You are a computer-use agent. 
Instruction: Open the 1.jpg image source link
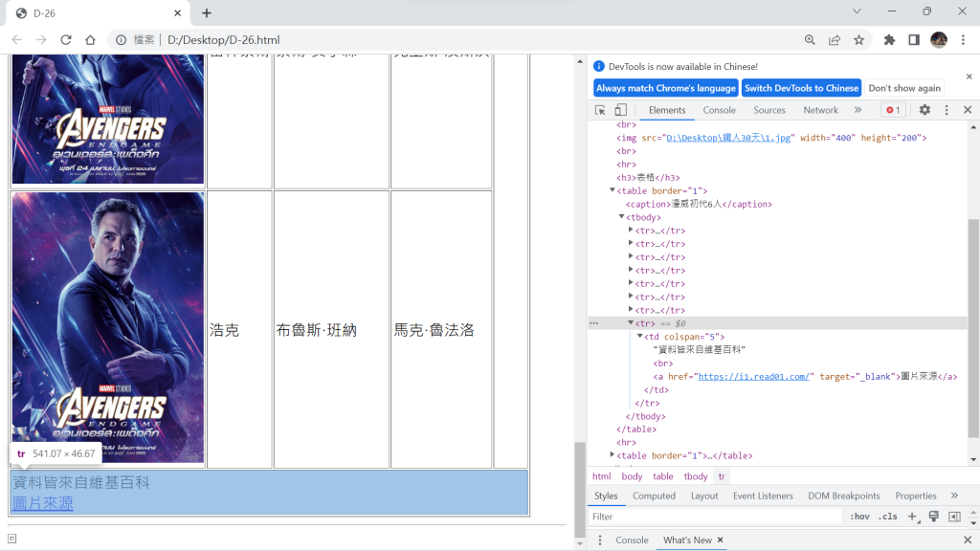pyautogui.click(x=728, y=138)
